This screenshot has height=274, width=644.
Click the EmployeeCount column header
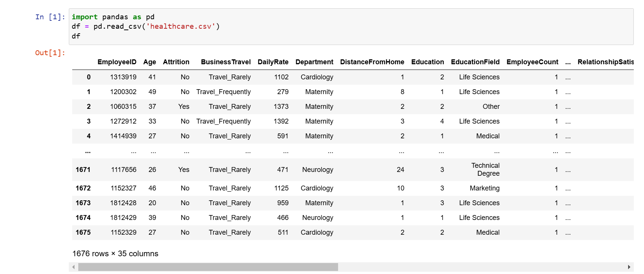pos(532,62)
